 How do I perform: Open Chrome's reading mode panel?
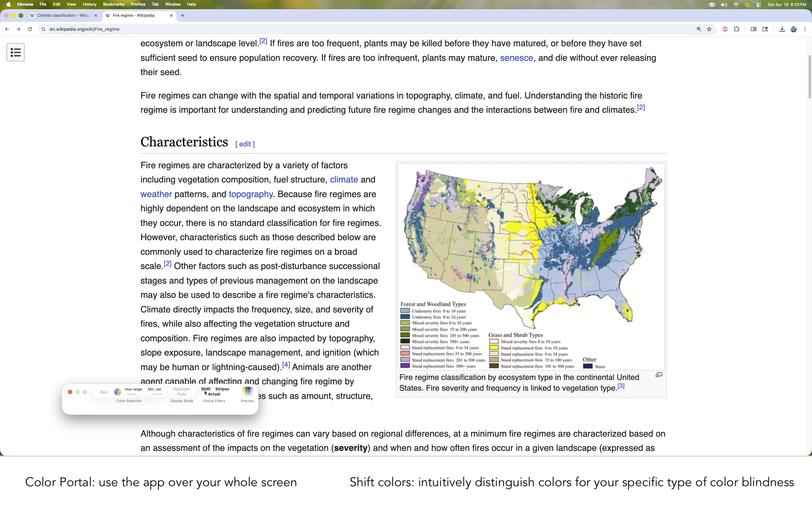pyautogui.click(x=753, y=29)
